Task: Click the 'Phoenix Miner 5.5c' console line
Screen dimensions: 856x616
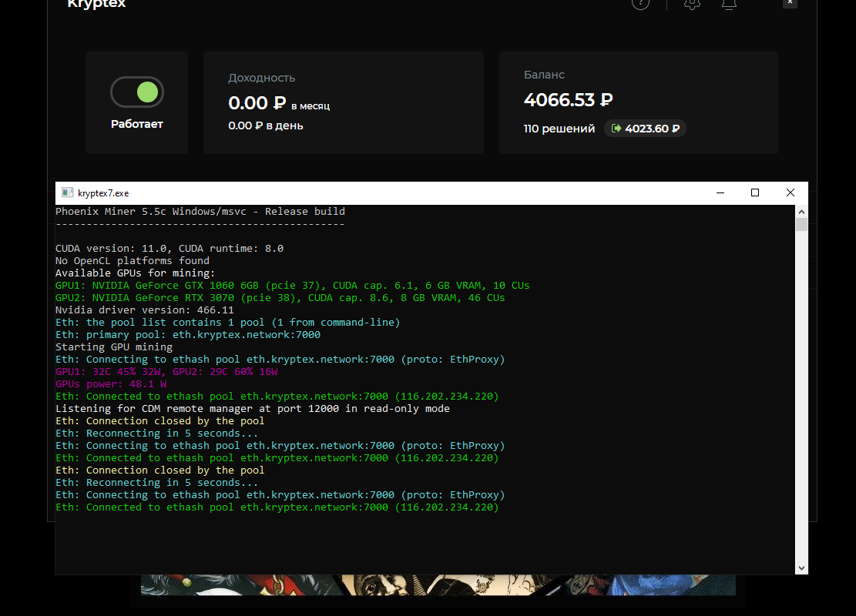Action: pyautogui.click(x=200, y=211)
